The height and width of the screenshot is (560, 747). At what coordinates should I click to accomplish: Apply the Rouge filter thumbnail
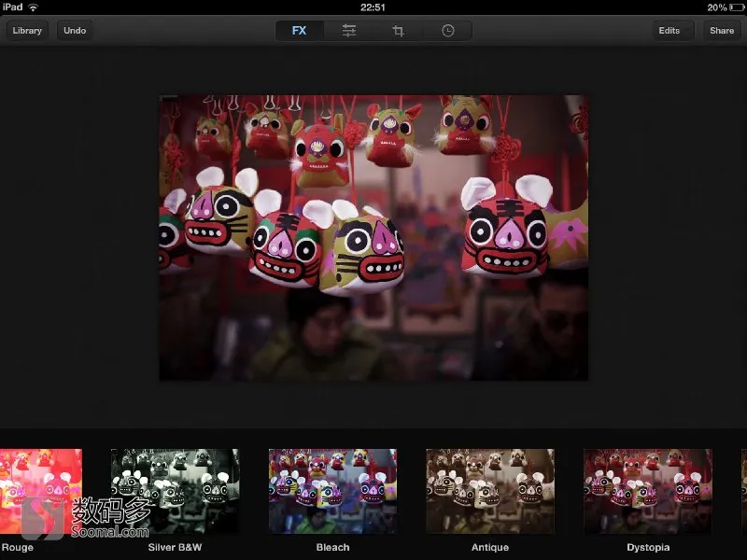click(x=41, y=491)
